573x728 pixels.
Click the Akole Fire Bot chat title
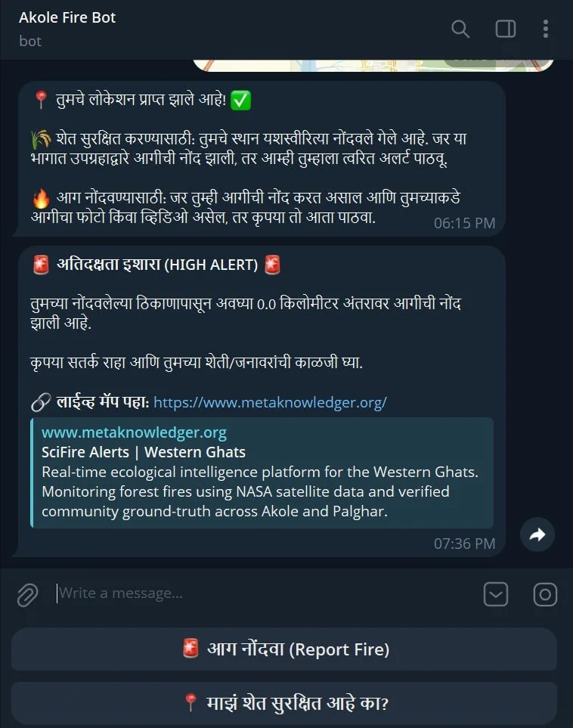coord(67,17)
